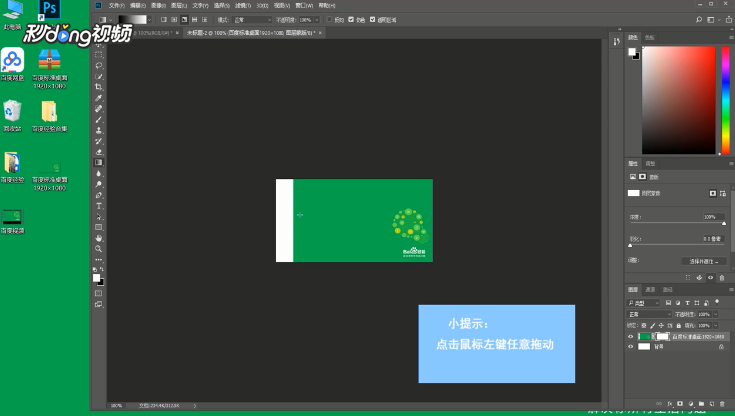Screen dimensions: 735x416
Task: Click the mask density value field
Action: (x=713, y=217)
